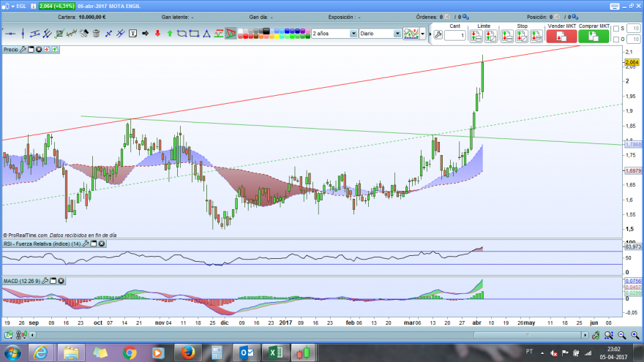This screenshot has height=362, width=644.
Task: Close the MACD indicator panel
Action: click(61, 281)
